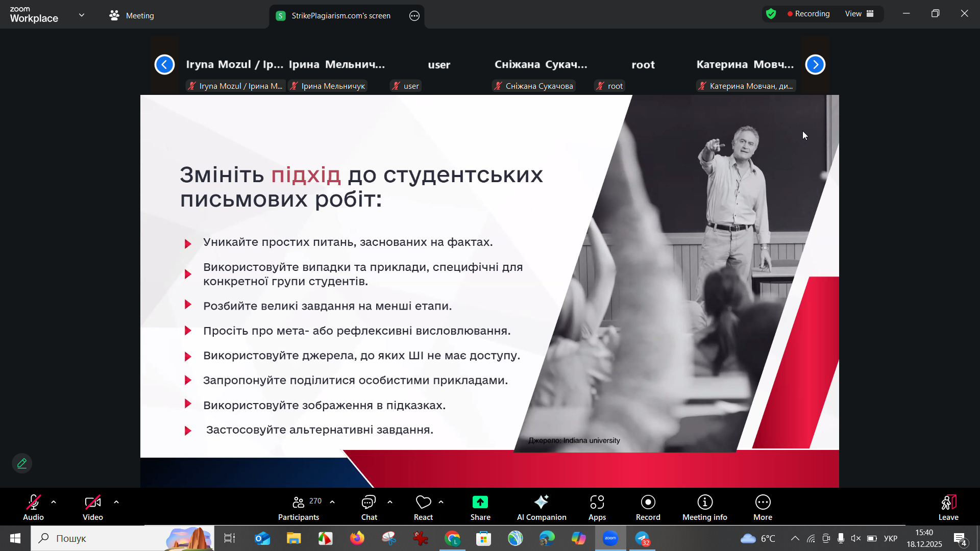
Task: Click the annotate pencil icon
Action: 22,463
